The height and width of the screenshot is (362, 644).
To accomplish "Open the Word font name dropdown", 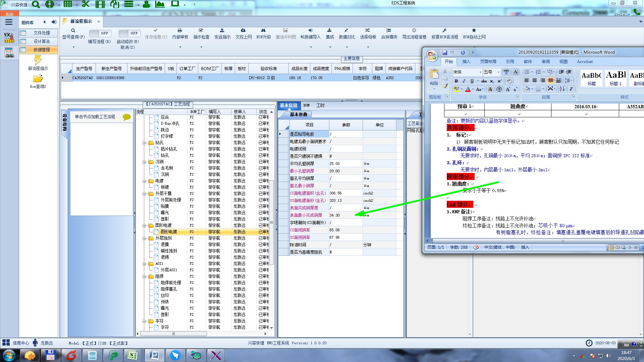I will point(480,72).
